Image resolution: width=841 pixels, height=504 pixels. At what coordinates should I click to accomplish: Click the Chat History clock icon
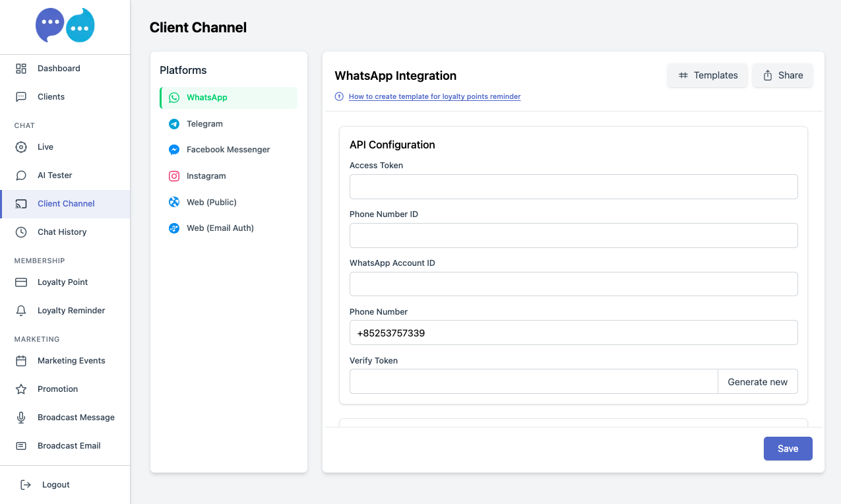tap(21, 232)
